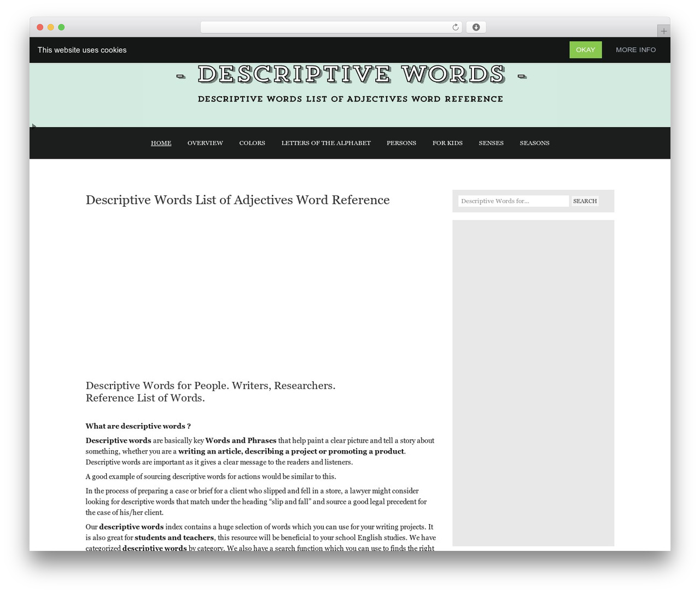Viewport: 700px width, 593px height.
Task: Click the browser address bar
Action: tap(331, 27)
